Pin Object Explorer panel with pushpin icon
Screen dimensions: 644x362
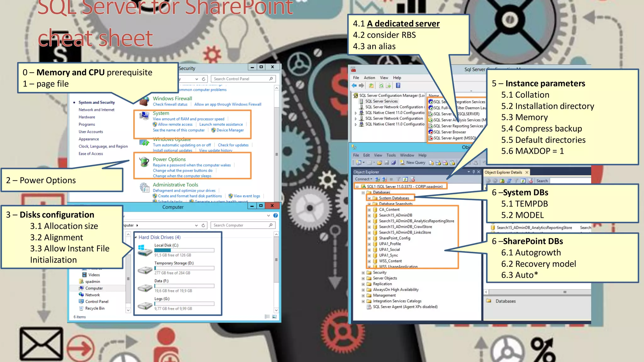click(x=474, y=172)
